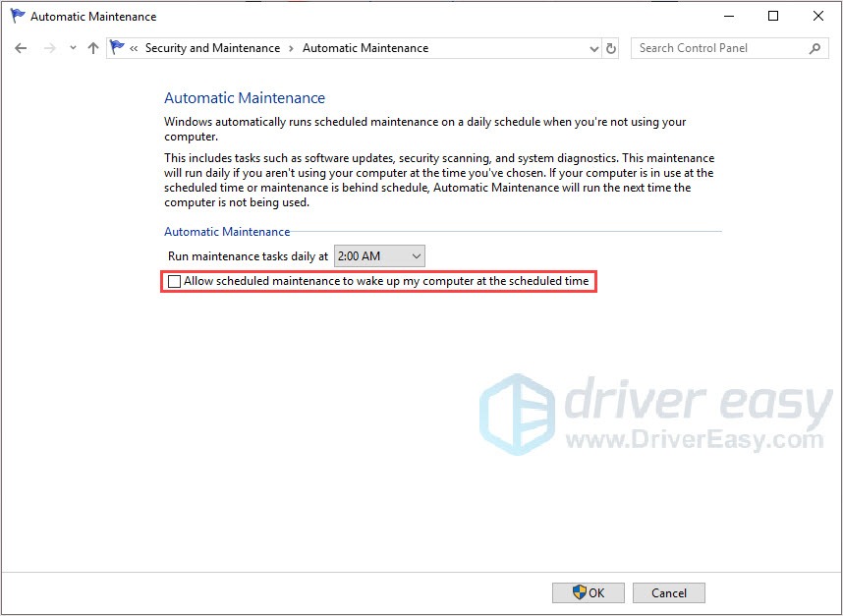Go up one level with the Up arrow
The image size is (843, 616).
point(93,48)
